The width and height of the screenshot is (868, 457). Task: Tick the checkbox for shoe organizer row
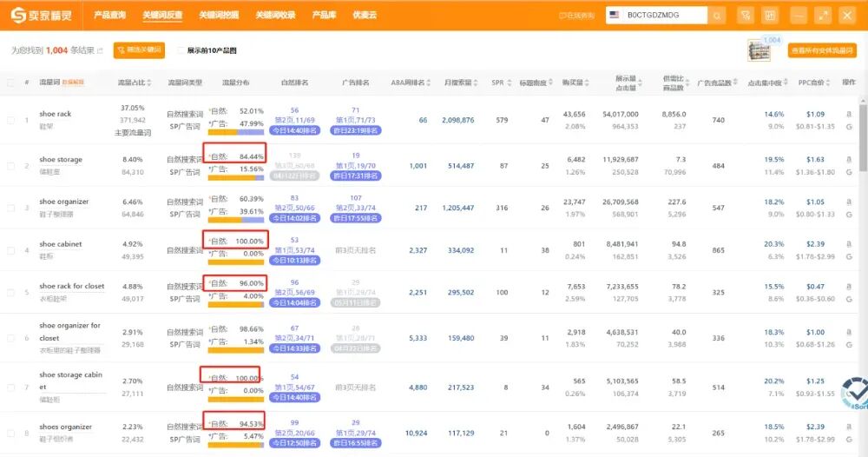point(10,208)
